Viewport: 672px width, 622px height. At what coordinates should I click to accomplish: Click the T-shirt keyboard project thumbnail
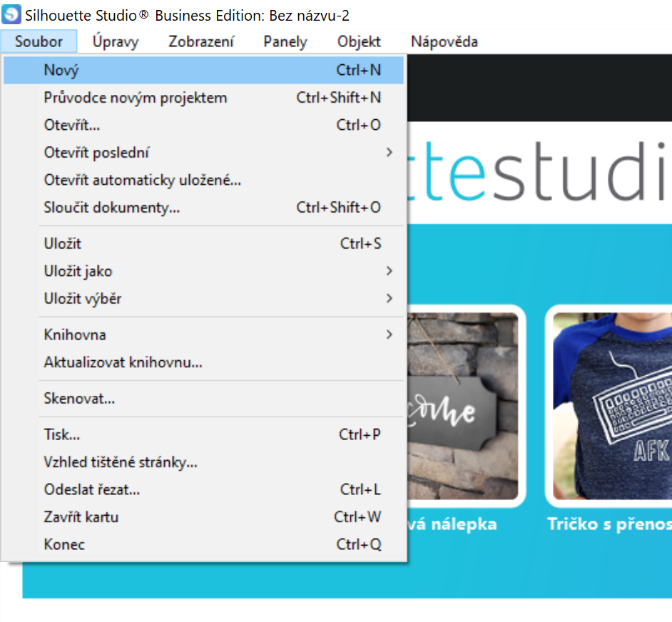(611, 405)
